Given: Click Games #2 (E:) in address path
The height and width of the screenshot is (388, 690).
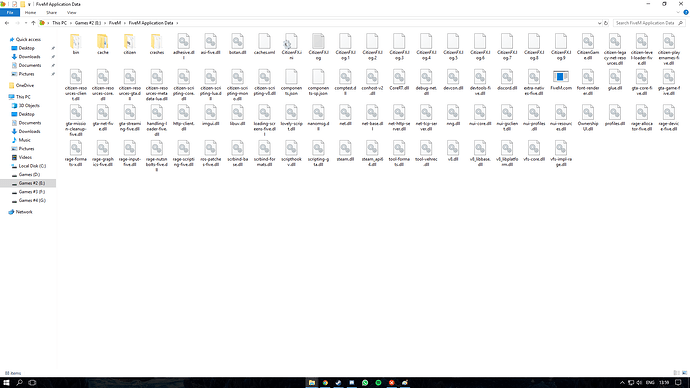Looking at the screenshot, I should (x=88, y=23).
